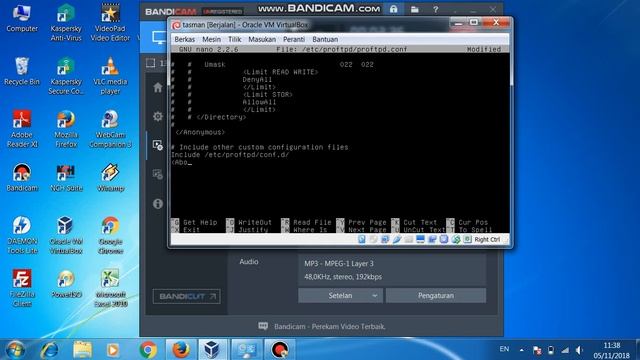Expand the Setelan dropdown arrow
Image resolution: width=640 pixels, height=360 pixels.
tap(375, 296)
